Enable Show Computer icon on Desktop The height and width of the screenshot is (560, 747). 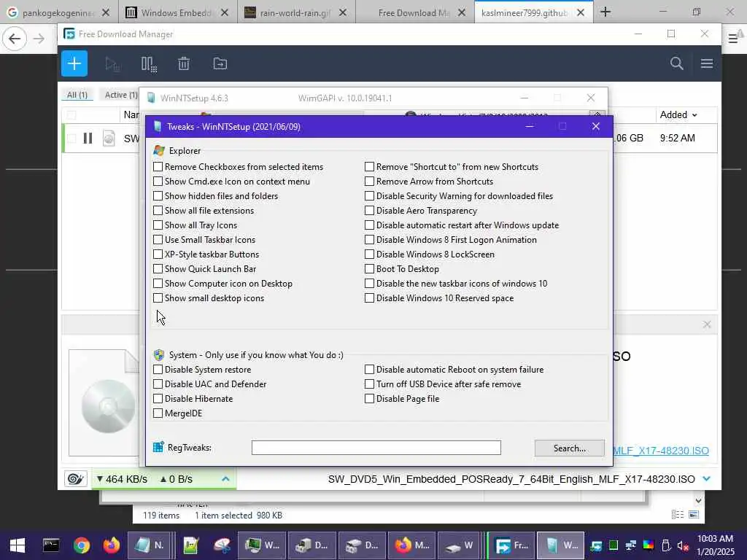[x=158, y=284]
